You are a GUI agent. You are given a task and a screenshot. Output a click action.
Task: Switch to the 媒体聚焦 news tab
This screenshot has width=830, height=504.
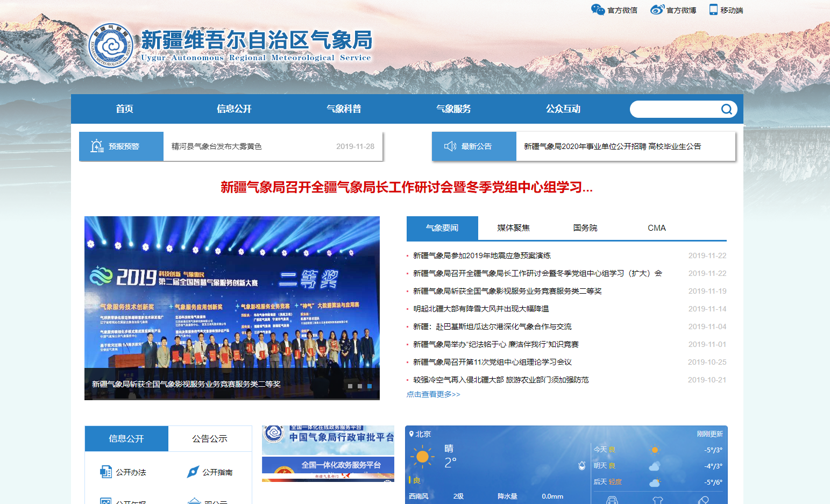coord(513,228)
